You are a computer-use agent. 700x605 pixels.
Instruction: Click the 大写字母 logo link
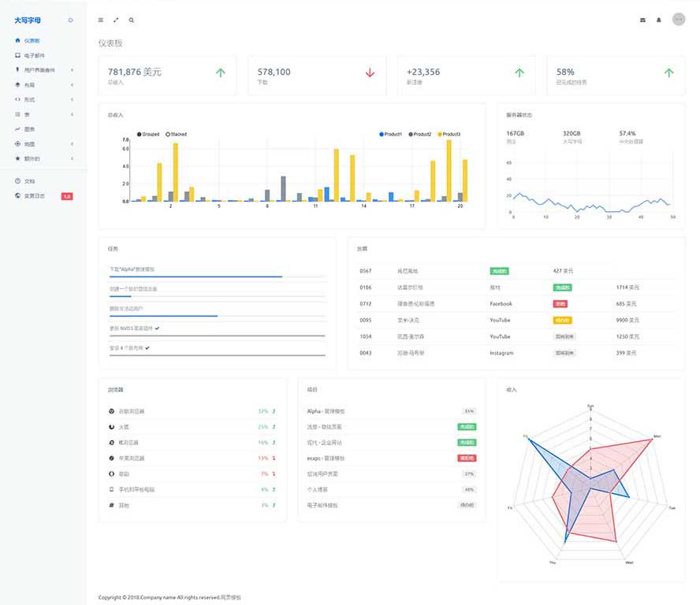click(31, 20)
